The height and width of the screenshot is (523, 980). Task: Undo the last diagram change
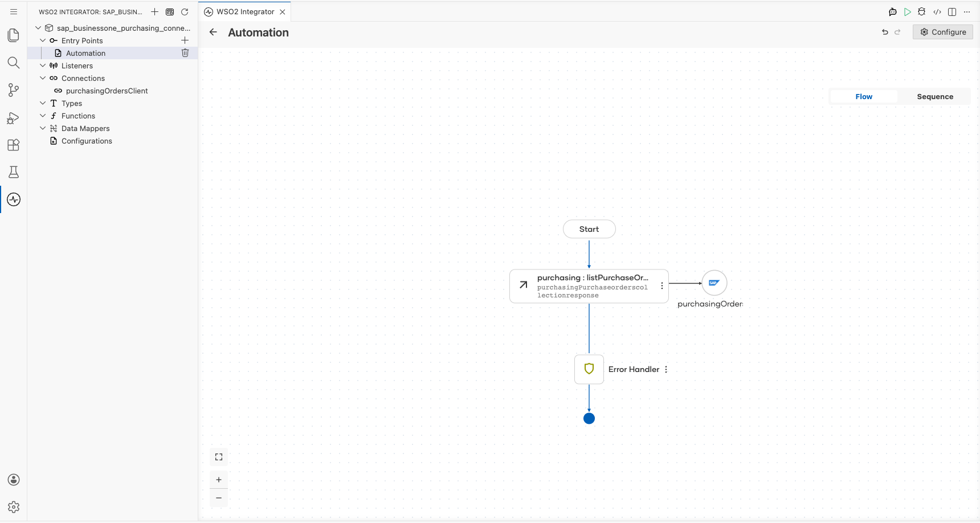885,32
